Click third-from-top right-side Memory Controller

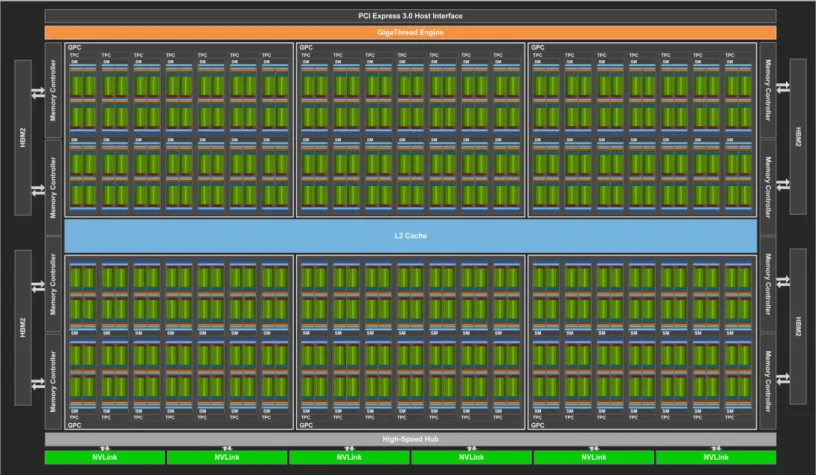tap(768, 284)
